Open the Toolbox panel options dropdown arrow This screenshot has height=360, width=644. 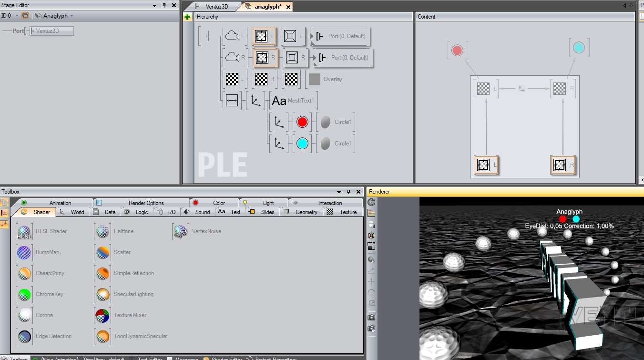point(339,192)
